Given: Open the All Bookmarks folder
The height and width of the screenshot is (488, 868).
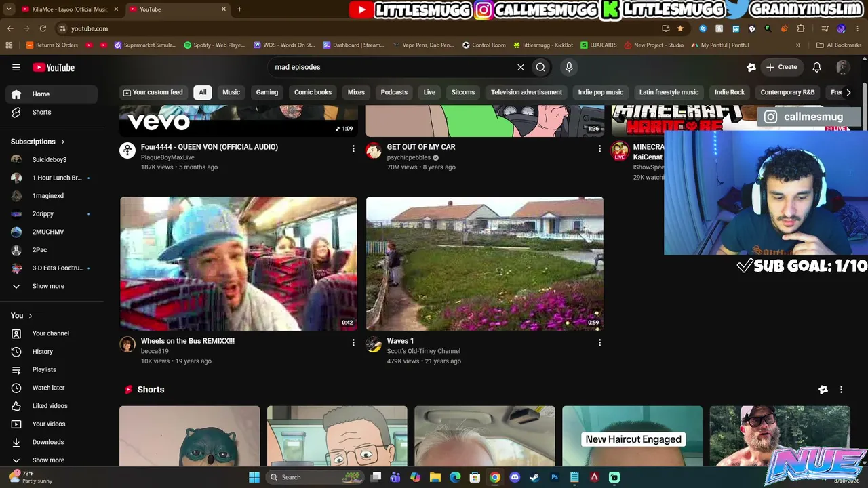Looking at the screenshot, I should pos(839,45).
